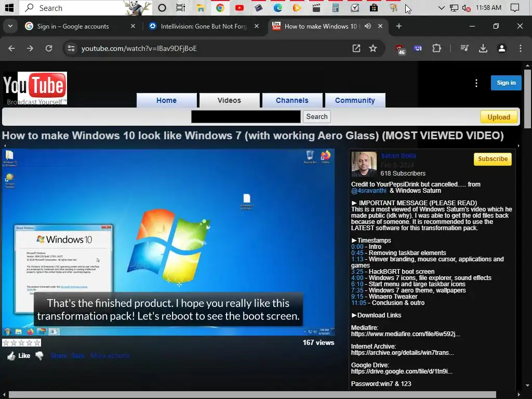Open the Google Drive download link

(x=402, y=371)
